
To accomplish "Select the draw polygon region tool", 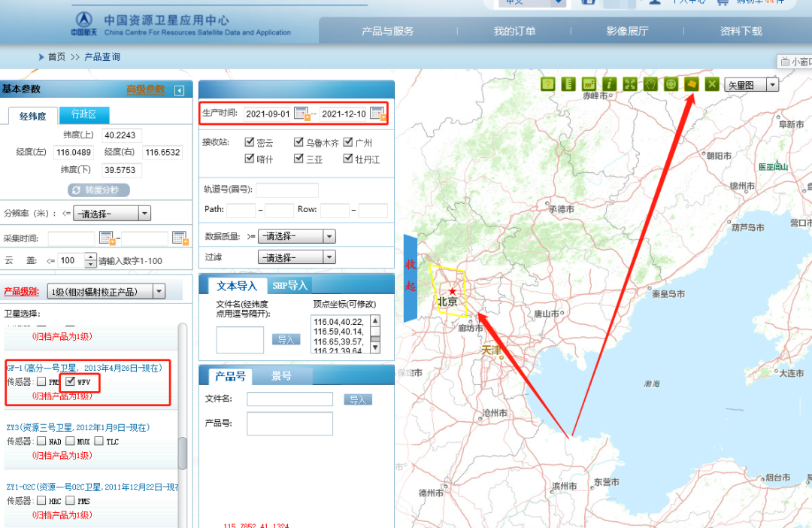I will point(692,84).
